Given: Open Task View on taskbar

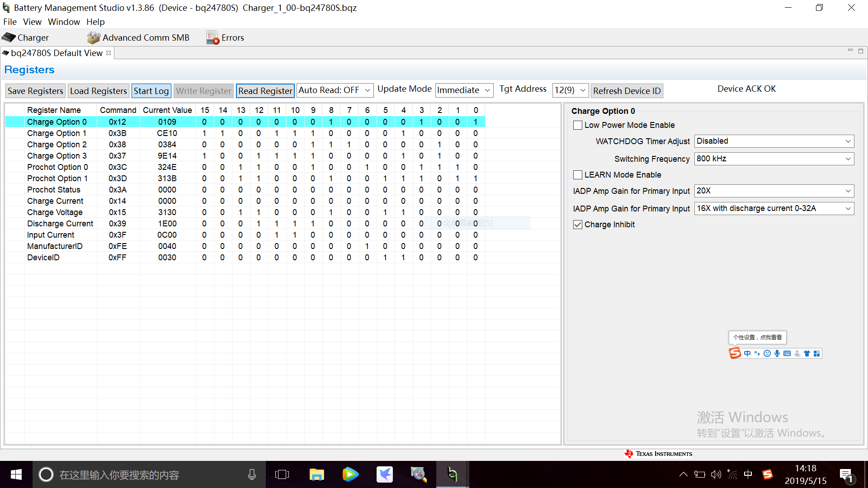Looking at the screenshot, I should click(282, 474).
